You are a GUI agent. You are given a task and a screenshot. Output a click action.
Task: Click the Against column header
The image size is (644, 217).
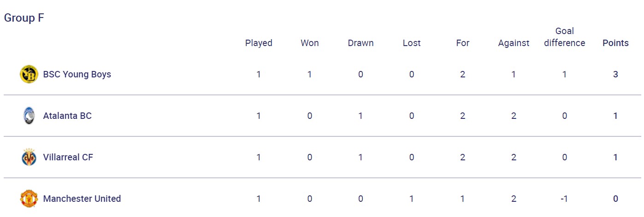coord(514,43)
